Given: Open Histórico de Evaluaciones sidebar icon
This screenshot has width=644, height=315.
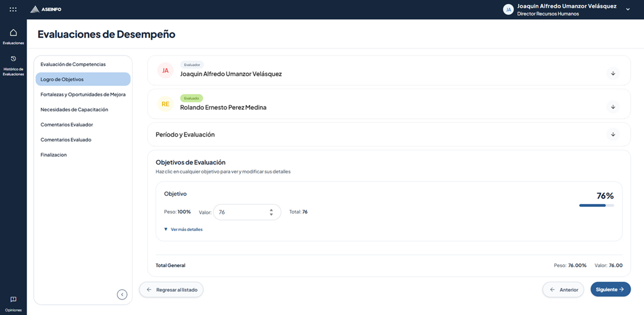Looking at the screenshot, I should (x=13, y=59).
